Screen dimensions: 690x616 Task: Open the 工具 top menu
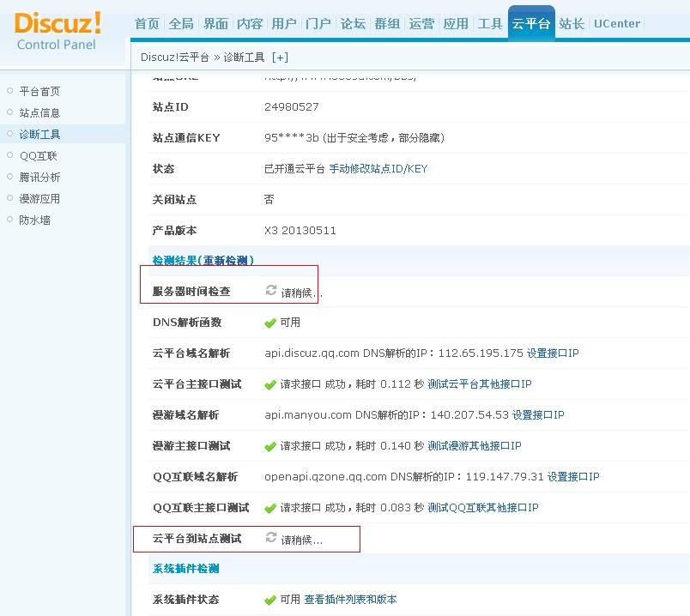490,23
